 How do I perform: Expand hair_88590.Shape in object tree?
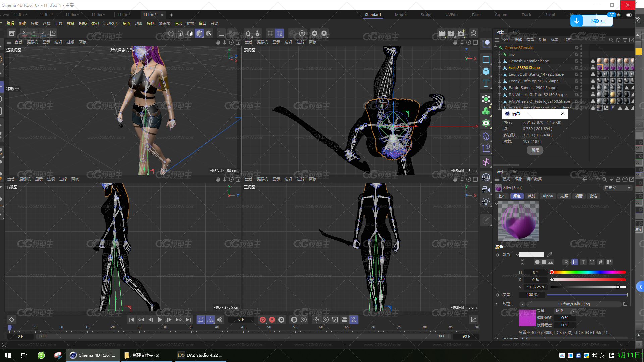click(x=499, y=68)
